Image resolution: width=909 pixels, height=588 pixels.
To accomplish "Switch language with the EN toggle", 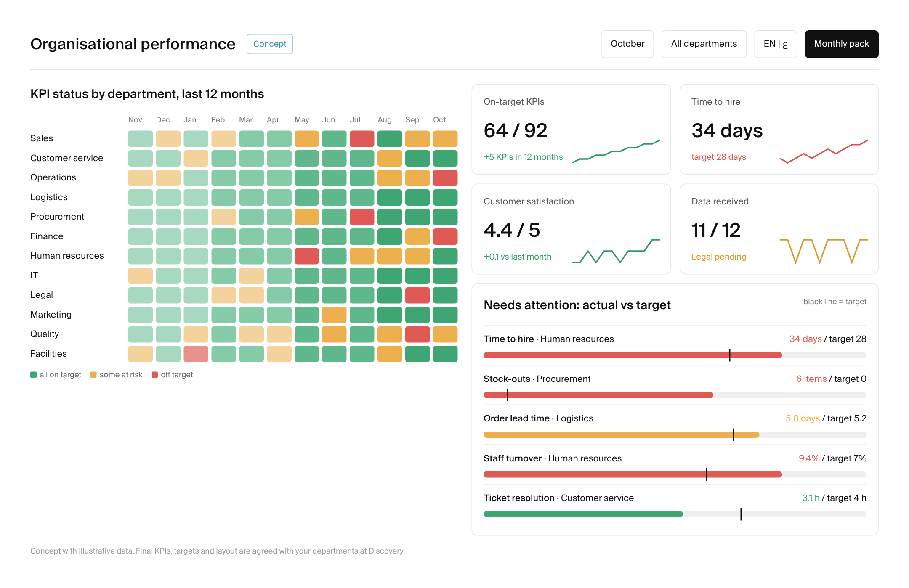I will tap(775, 44).
